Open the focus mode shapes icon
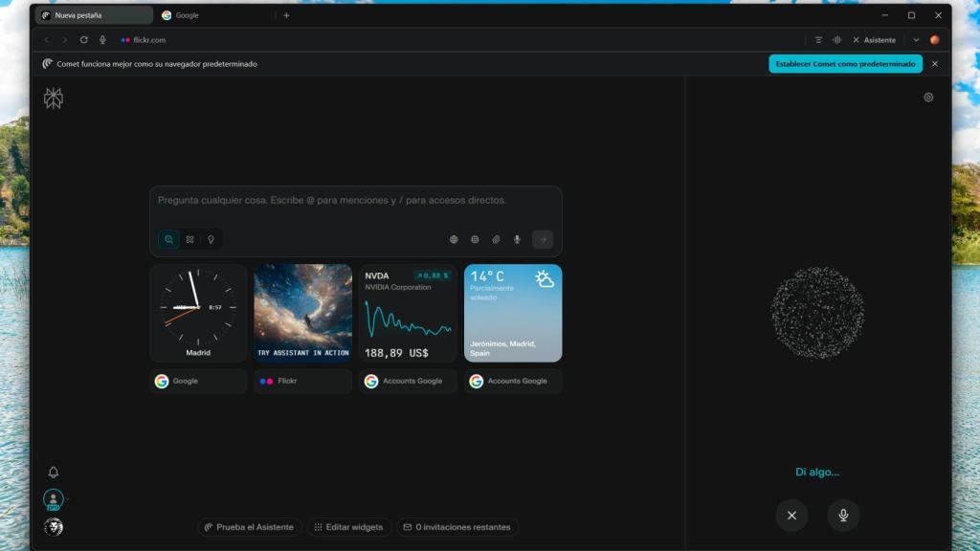Viewport: 980px width, 551px height. point(189,239)
